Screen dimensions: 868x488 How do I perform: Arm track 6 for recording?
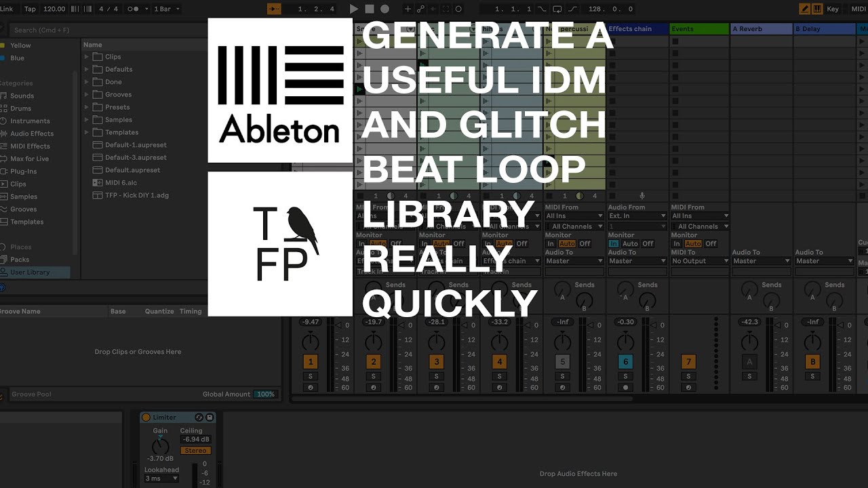(625, 388)
